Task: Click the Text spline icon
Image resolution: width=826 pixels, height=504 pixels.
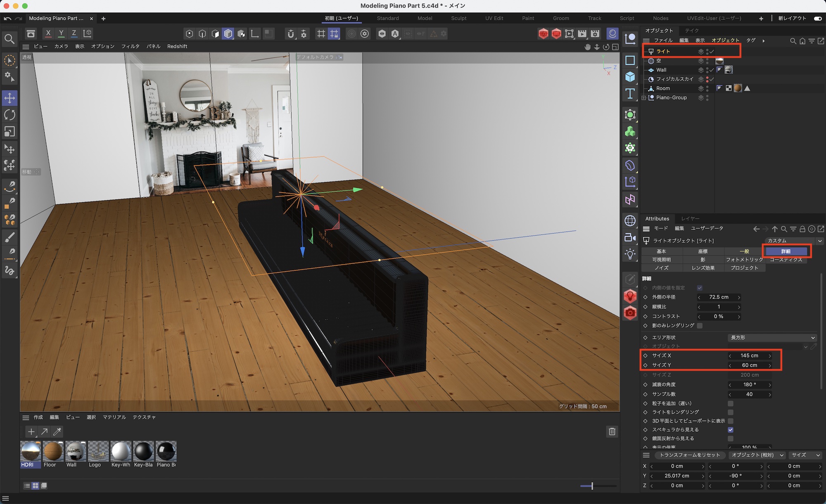Action: point(630,94)
